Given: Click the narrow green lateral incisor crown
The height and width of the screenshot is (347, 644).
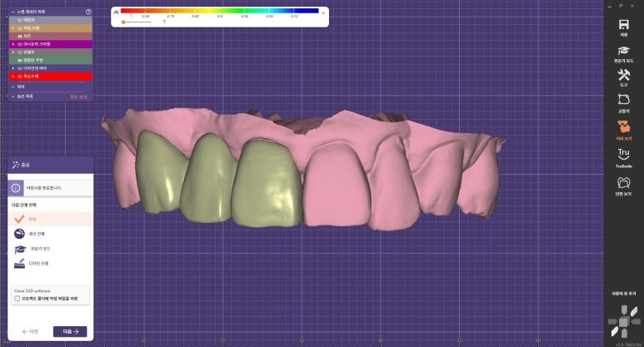Looking at the screenshot, I should [208, 178].
